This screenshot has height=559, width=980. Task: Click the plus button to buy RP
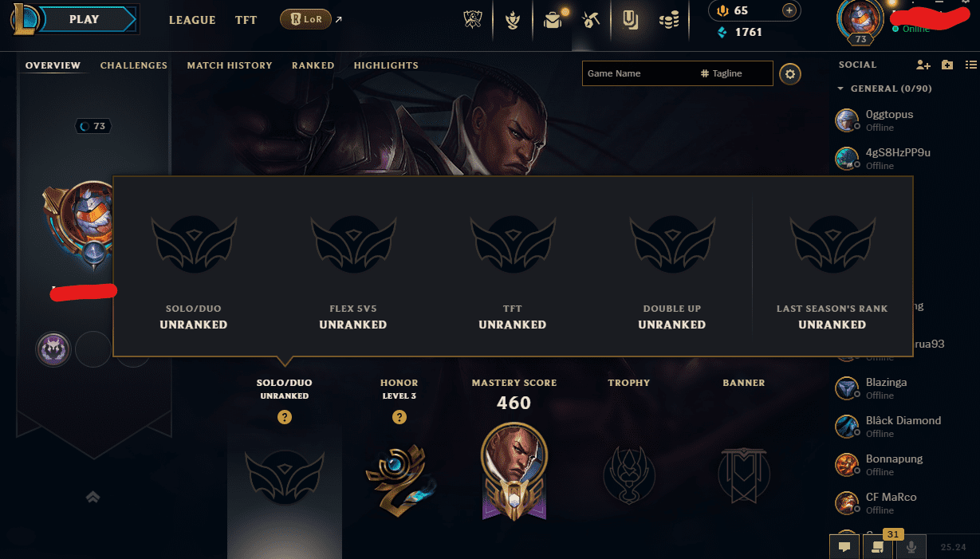pyautogui.click(x=789, y=10)
